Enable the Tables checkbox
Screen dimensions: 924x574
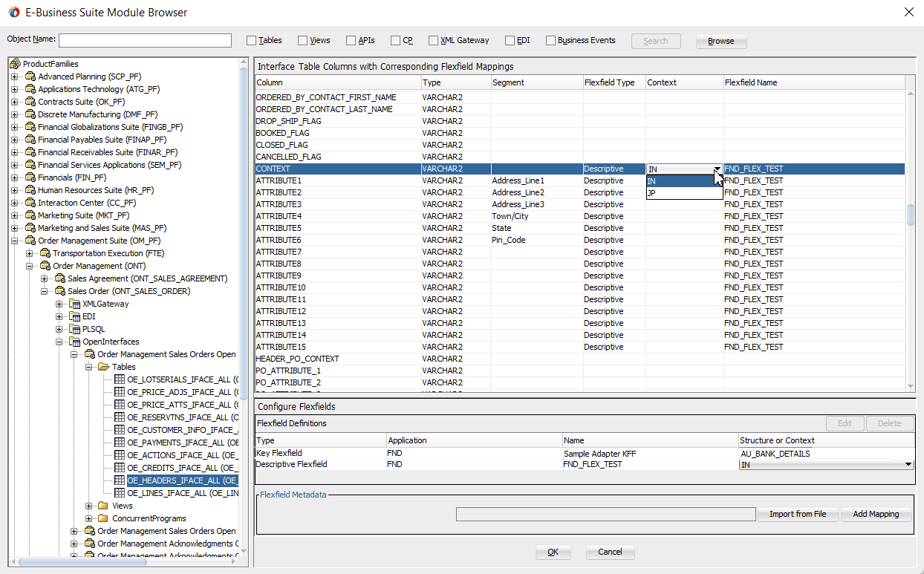coord(251,41)
